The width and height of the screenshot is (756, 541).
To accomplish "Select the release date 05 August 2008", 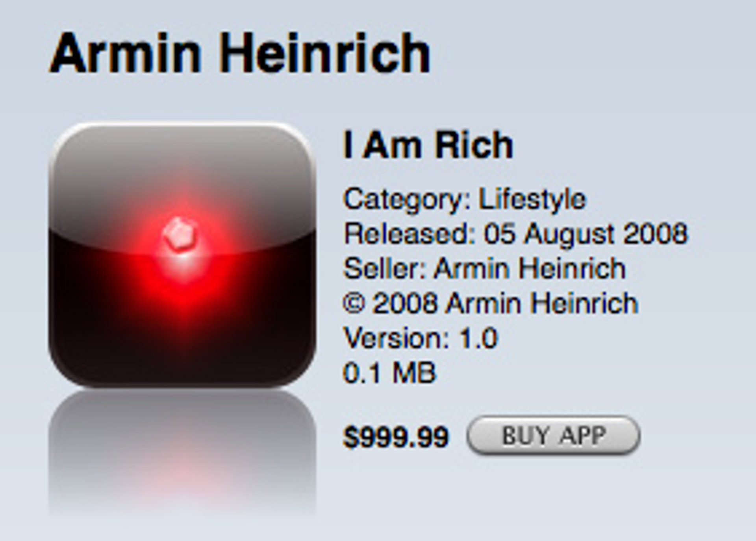I will [586, 234].
